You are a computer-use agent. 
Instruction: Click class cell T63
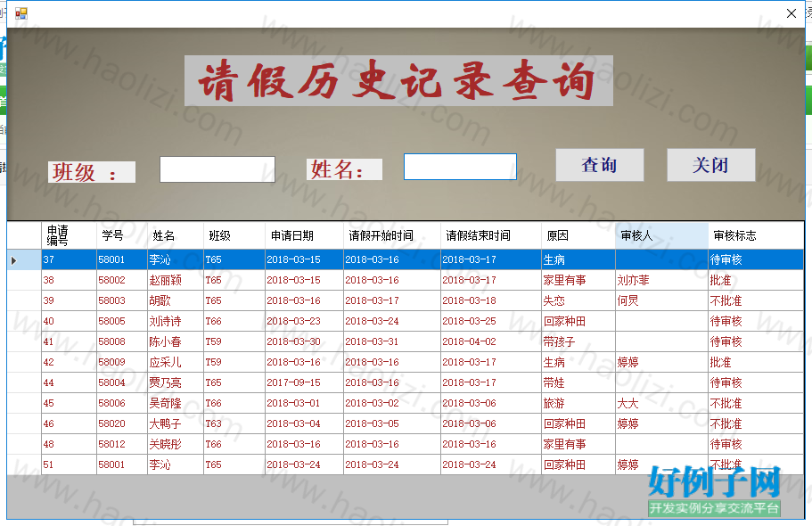pyautogui.click(x=234, y=423)
